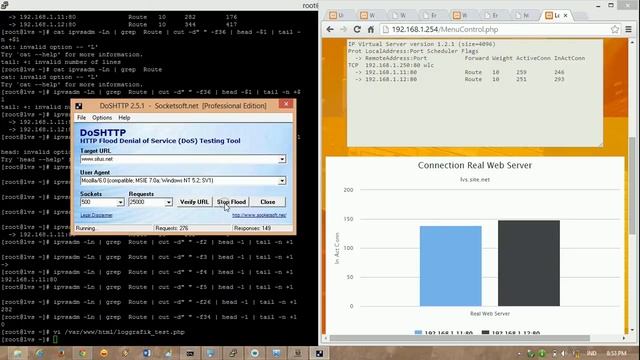Viewport: 640px width, 360px height.
Task: Click into the Target URL field
Action: coord(179,159)
